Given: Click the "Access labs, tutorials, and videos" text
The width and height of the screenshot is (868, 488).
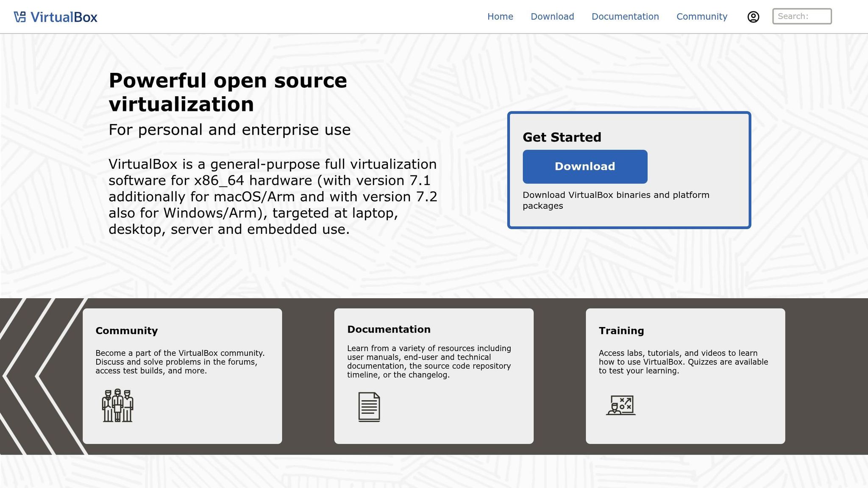Looking at the screenshot, I should (683, 362).
